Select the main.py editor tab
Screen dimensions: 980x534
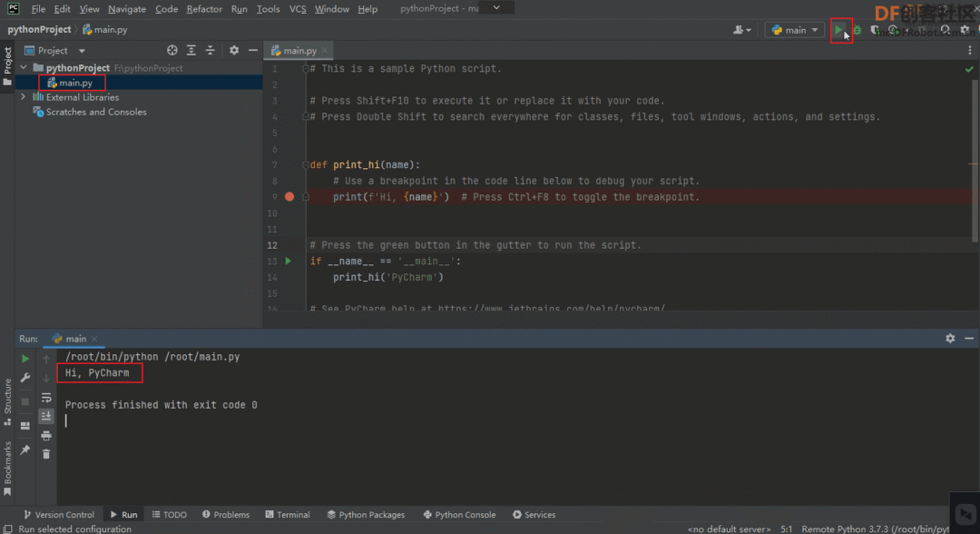299,51
